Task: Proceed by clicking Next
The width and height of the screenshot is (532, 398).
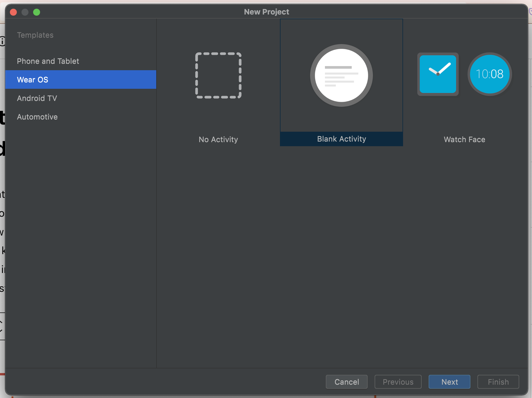Action: 449,382
